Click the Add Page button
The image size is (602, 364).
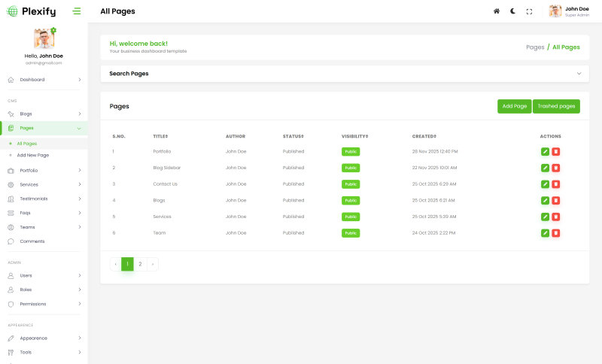pyautogui.click(x=514, y=107)
